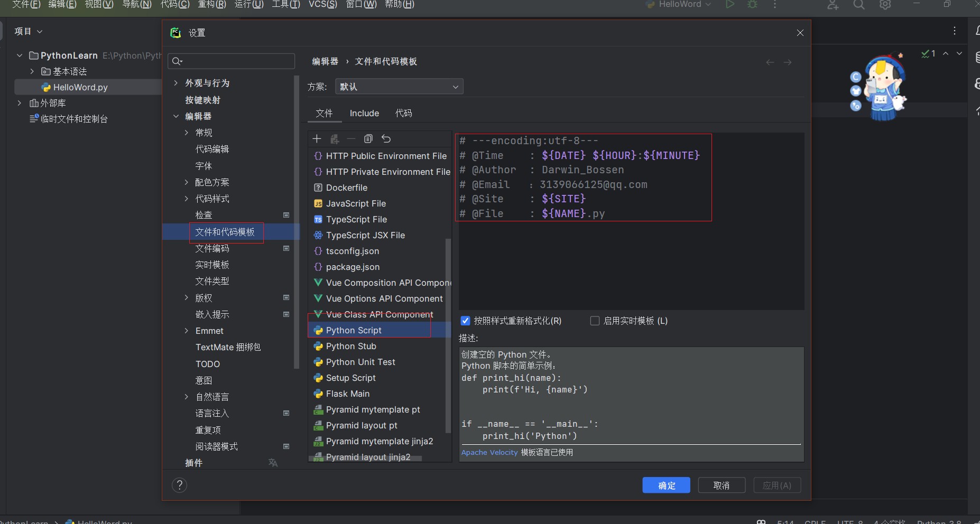Image resolution: width=980 pixels, height=524 pixels.
Task: Jump to previous highlighted problem arrow
Action: click(946, 53)
